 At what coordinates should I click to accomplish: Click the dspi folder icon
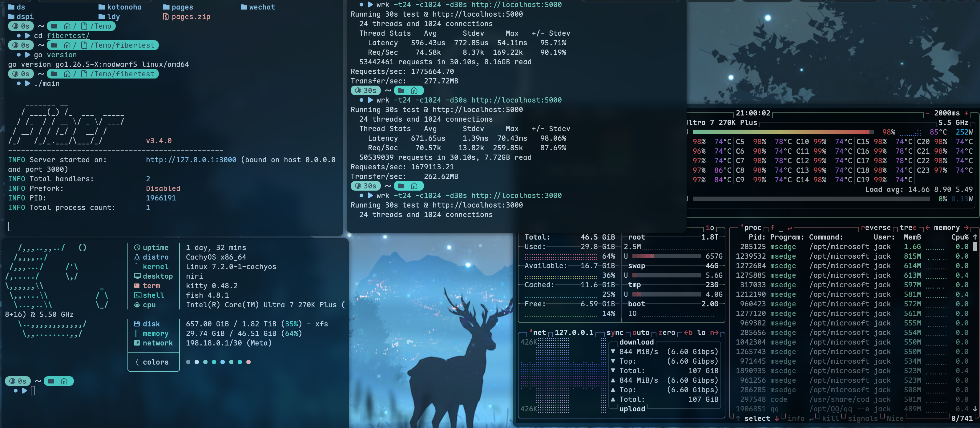point(11,17)
